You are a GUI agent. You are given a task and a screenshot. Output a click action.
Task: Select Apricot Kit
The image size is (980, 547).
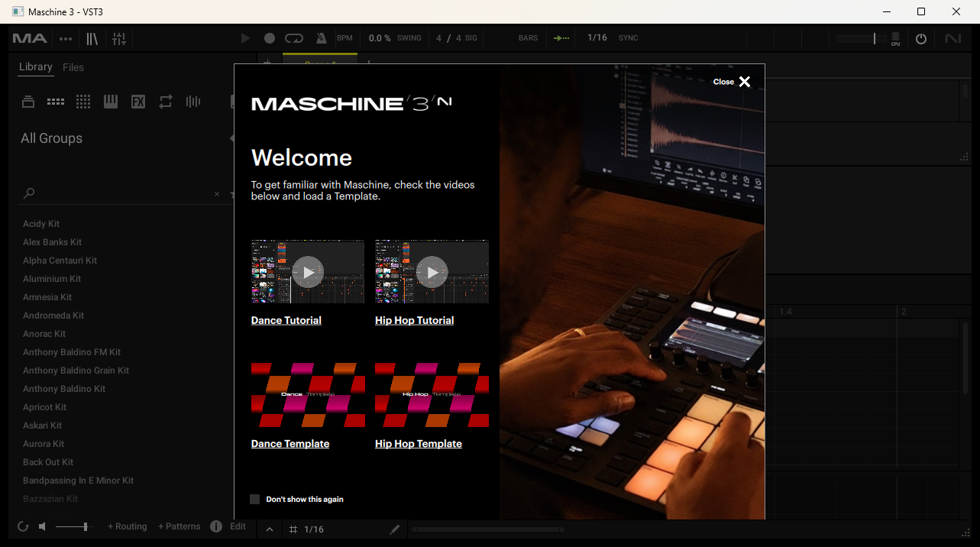pos(44,407)
